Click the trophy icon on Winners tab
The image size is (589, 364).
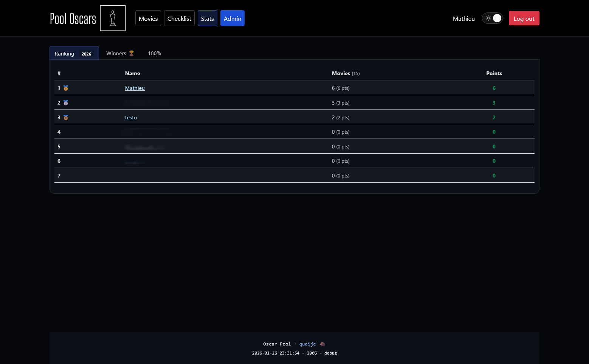pos(132,53)
